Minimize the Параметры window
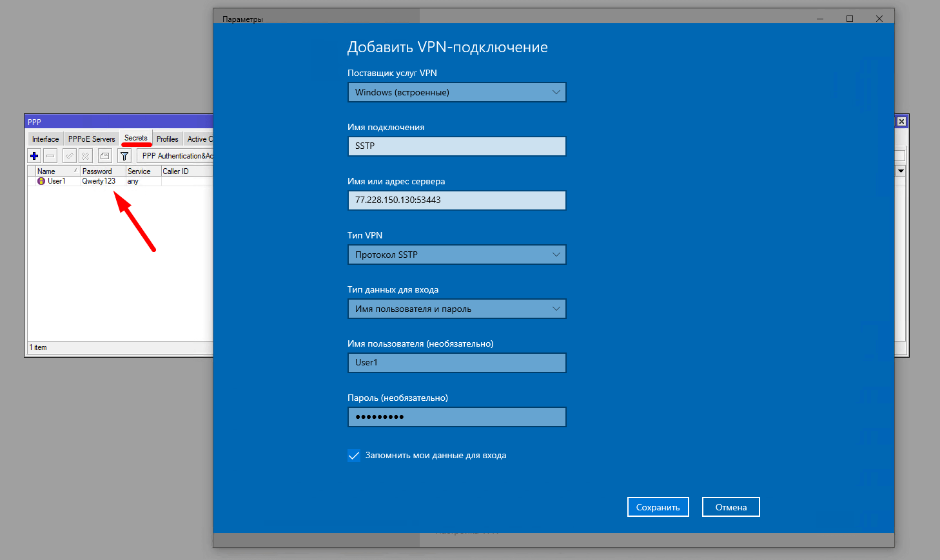The image size is (940, 560). (x=820, y=19)
